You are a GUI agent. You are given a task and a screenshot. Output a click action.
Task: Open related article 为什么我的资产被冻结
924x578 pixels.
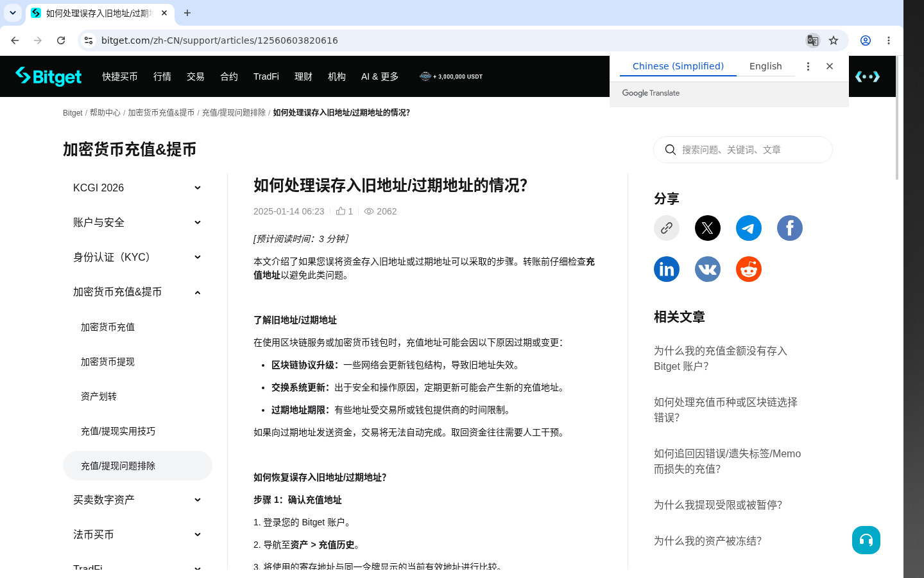[708, 541]
